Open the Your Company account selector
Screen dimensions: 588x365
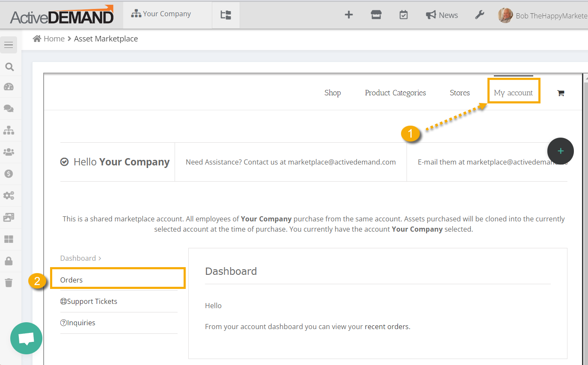click(161, 14)
